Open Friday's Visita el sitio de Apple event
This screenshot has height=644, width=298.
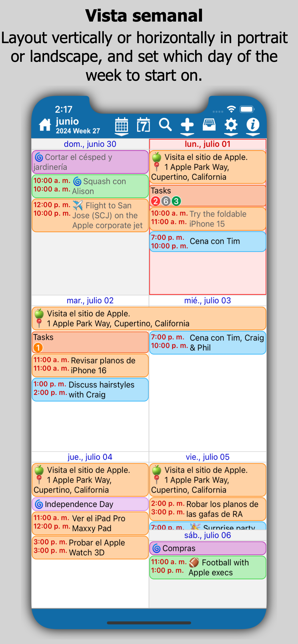coord(208,480)
